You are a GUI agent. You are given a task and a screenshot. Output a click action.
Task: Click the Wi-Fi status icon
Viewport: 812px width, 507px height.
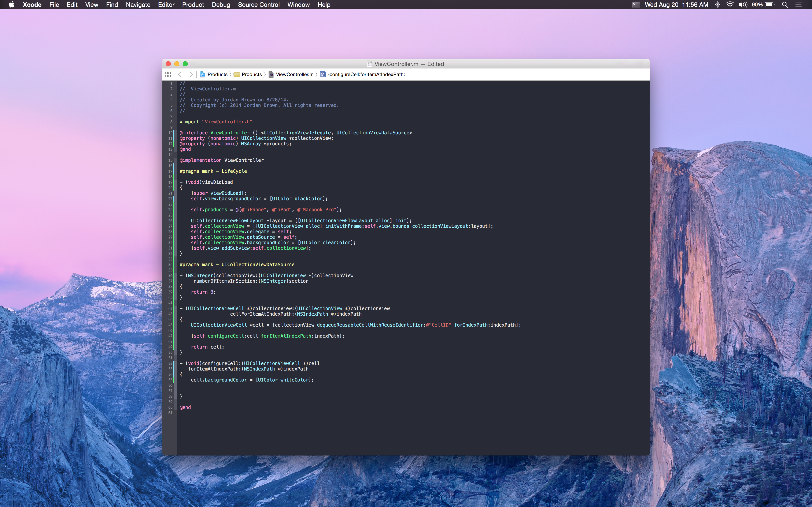[730, 5]
